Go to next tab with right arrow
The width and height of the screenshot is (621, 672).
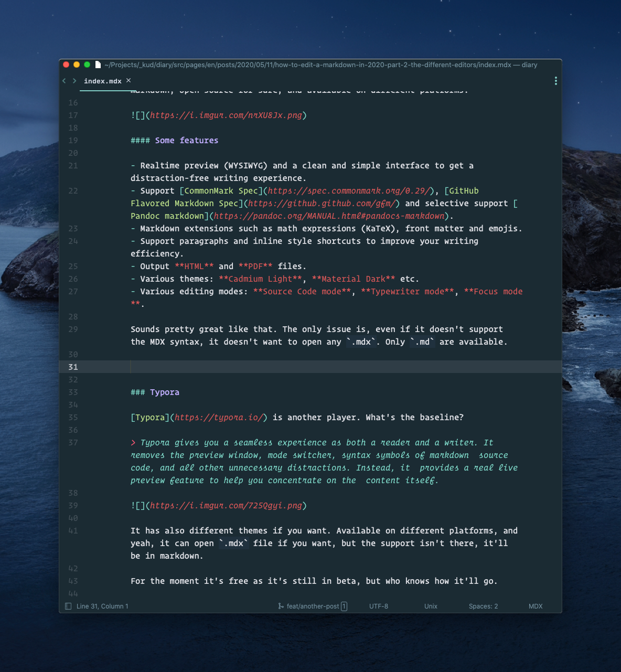point(74,81)
